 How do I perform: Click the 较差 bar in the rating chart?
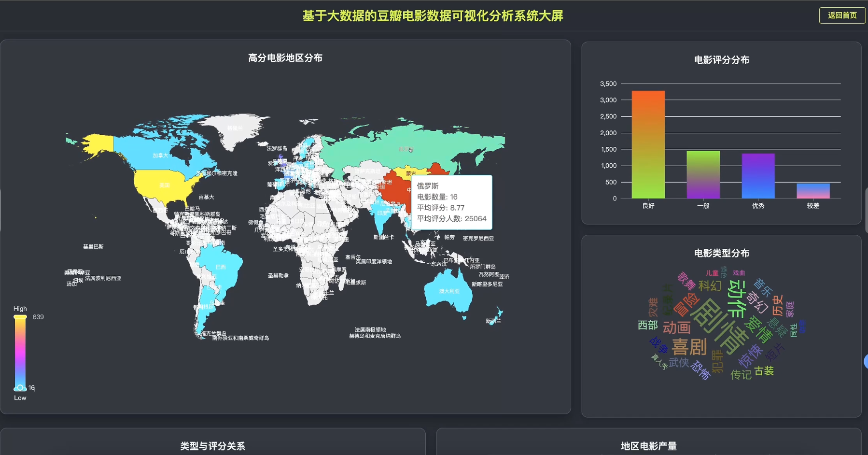813,191
